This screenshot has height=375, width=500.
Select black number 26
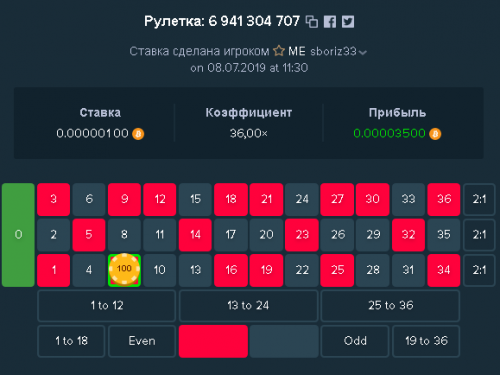point(337,235)
